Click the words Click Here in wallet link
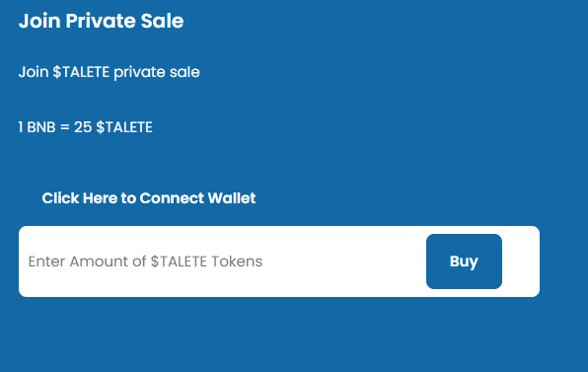This screenshot has height=372, width=588. (80, 198)
